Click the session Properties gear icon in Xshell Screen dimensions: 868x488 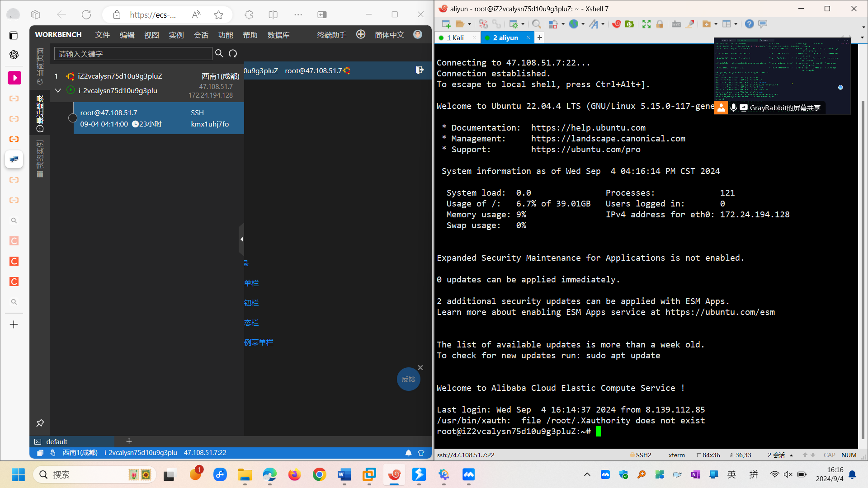click(x=514, y=24)
